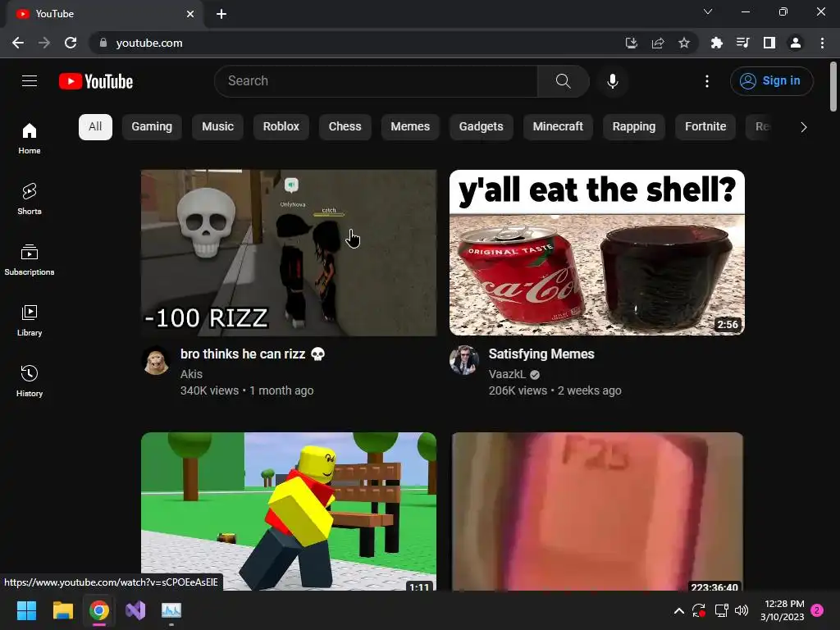Click the Akis channel avatar
Viewport: 840px width, 630px height.
click(x=156, y=360)
